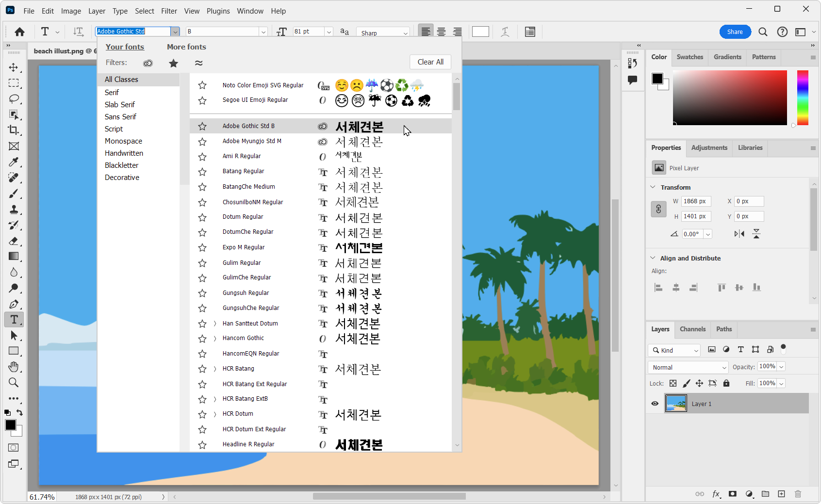Screen dimensions: 821x504
Task: Select the Clone Stamp tool
Action: coord(14,209)
